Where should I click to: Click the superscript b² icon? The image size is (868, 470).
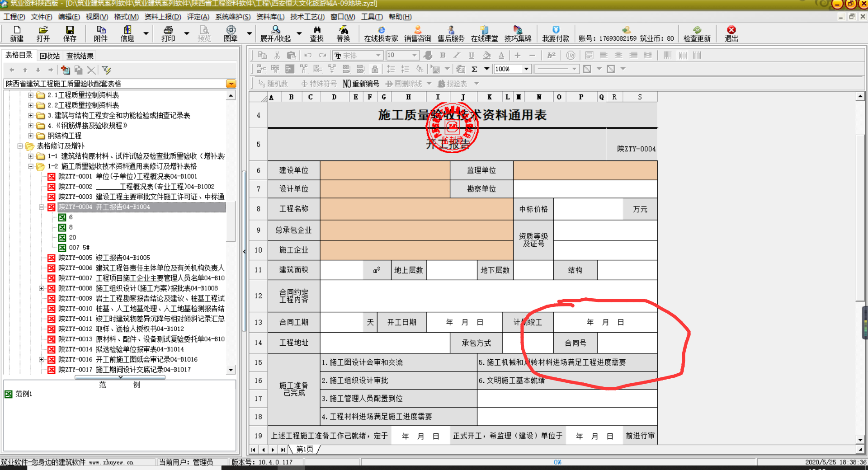pyautogui.click(x=551, y=55)
